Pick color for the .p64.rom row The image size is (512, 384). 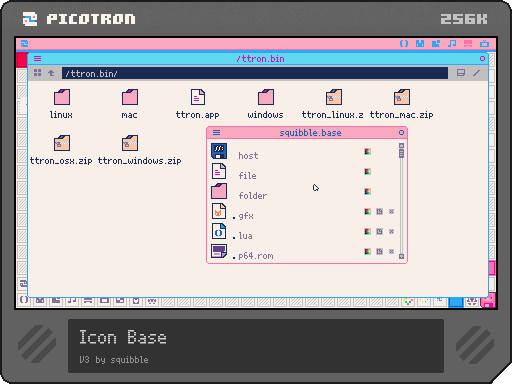pos(367,252)
